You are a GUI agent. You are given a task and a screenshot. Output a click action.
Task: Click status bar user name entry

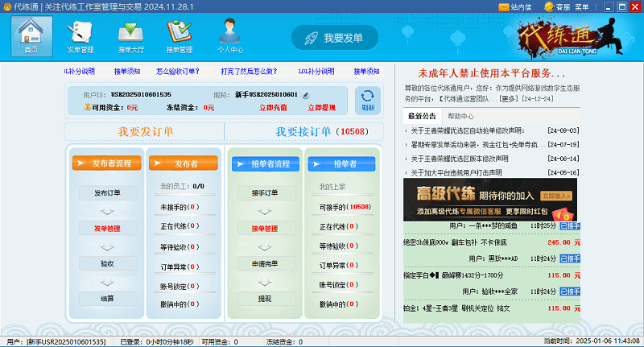click(56, 341)
